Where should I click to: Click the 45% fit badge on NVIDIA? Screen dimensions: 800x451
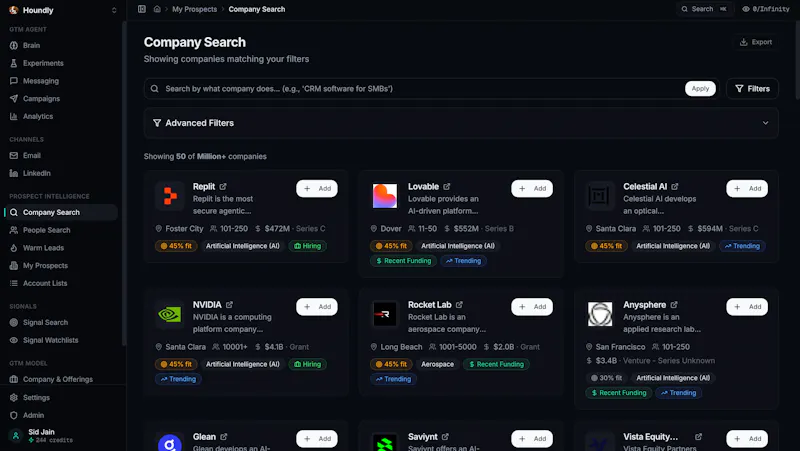point(176,365)
